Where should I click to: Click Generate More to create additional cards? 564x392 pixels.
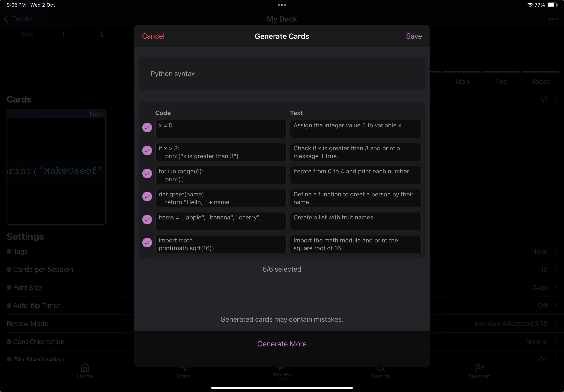[282, 344]
